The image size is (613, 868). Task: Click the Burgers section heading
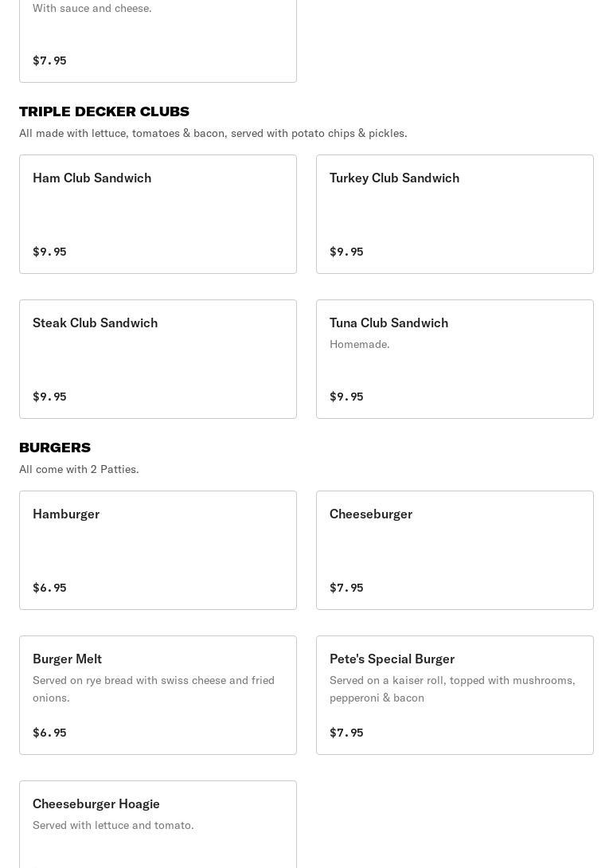(55, 448)
